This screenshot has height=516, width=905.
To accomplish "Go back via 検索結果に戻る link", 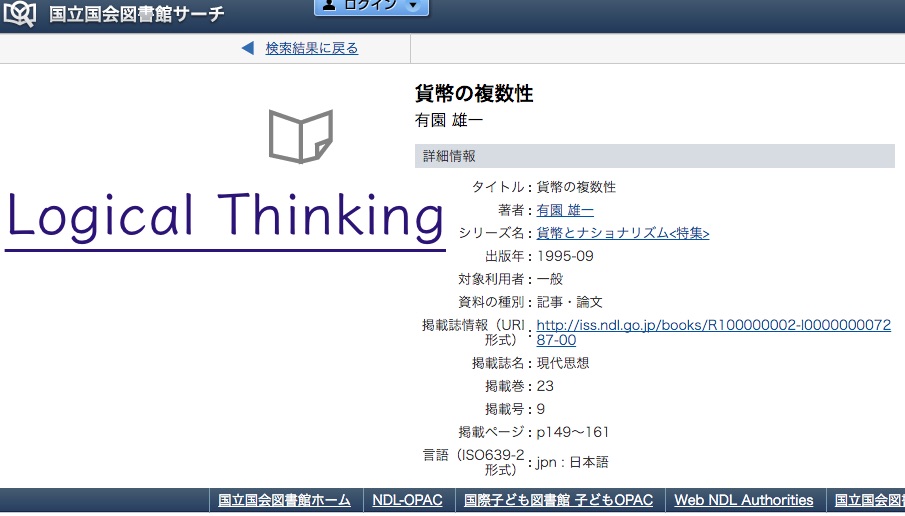I will [312, 48].
